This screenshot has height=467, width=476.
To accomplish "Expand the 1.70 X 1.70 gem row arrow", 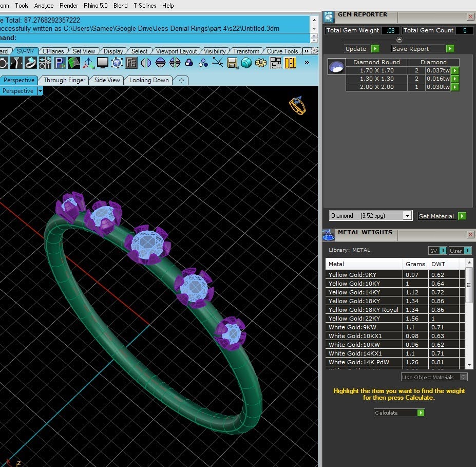I will [454, 70].
